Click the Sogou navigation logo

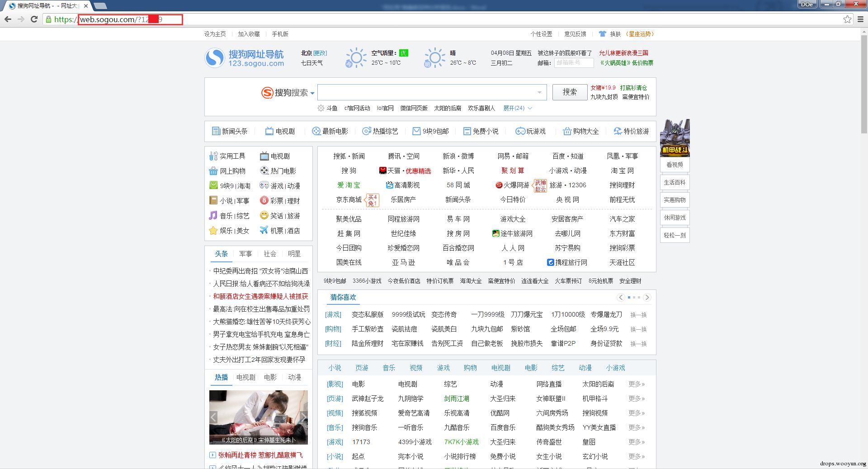click(x=245, y=58)
